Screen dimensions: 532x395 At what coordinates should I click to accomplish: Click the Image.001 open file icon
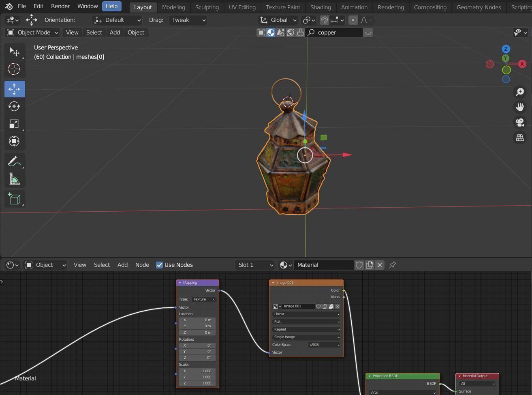[331, 306]
